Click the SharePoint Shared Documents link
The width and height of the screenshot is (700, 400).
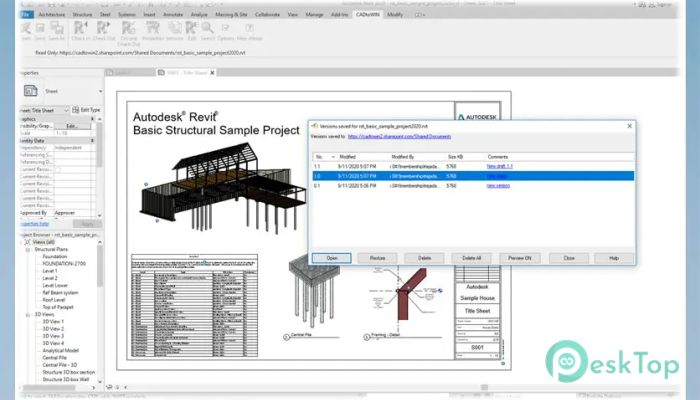click(399, 136)
